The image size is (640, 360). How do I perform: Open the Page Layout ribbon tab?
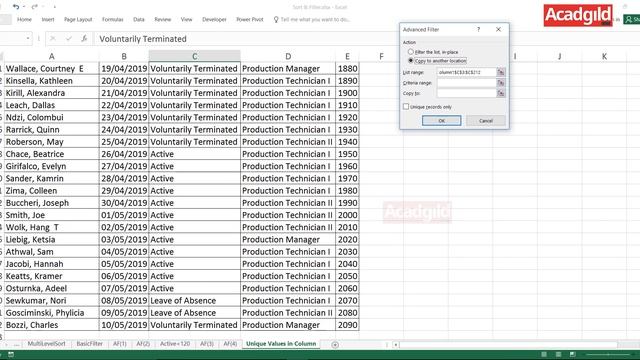click(x=78, y=19)
